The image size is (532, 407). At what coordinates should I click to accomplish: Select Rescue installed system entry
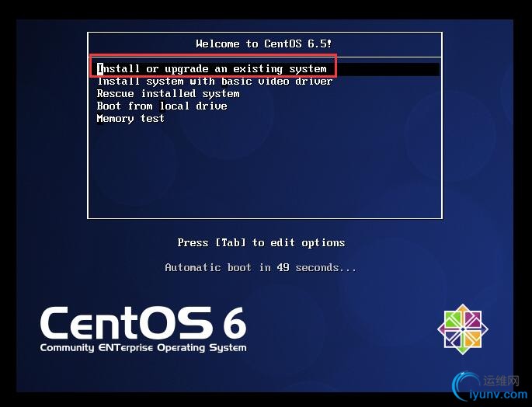click(x=169, y=94)
